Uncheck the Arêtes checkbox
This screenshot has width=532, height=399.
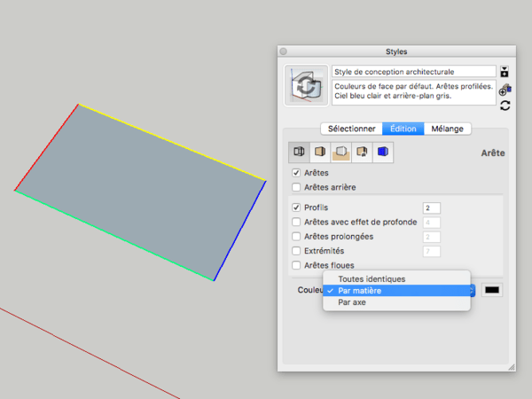297,173
